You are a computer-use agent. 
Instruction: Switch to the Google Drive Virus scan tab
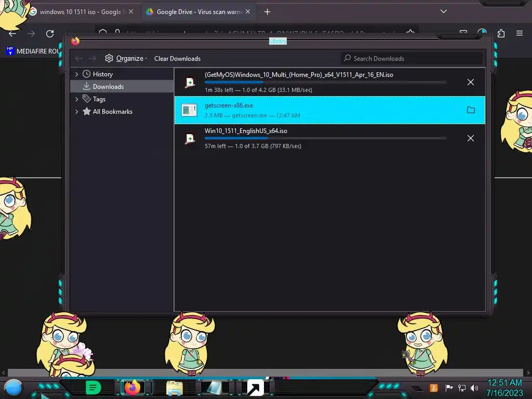pyautogui.click(x=198, y=12)
